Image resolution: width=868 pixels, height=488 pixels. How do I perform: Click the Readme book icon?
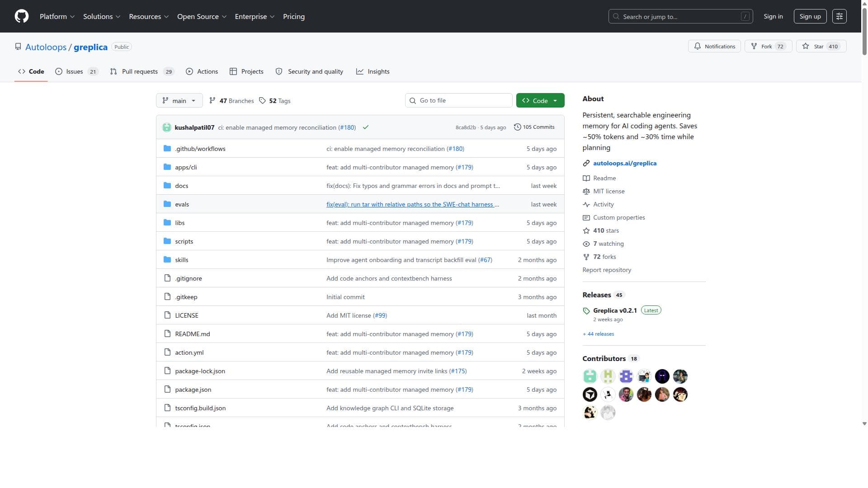click(586, 178)
